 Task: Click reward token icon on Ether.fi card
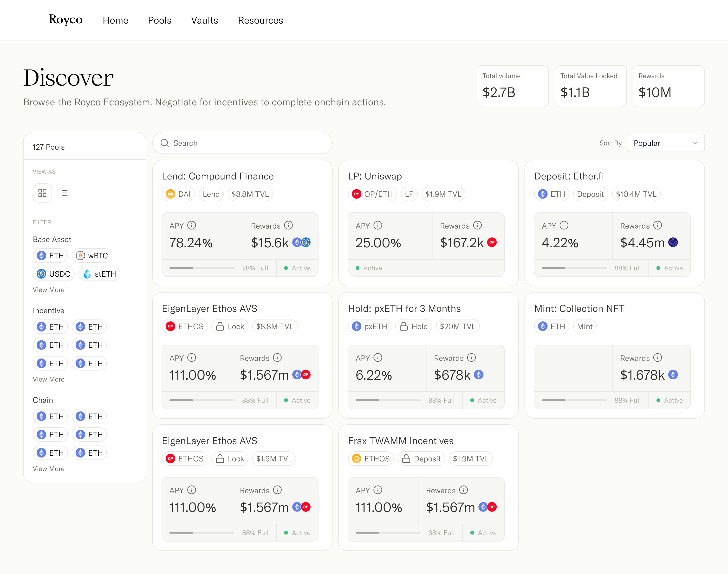(x=673, y=242)
